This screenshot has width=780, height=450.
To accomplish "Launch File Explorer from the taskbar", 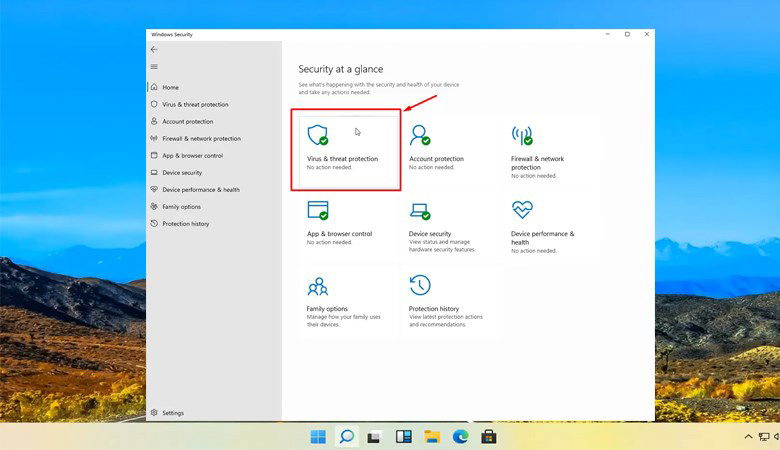I will point(432,437).
